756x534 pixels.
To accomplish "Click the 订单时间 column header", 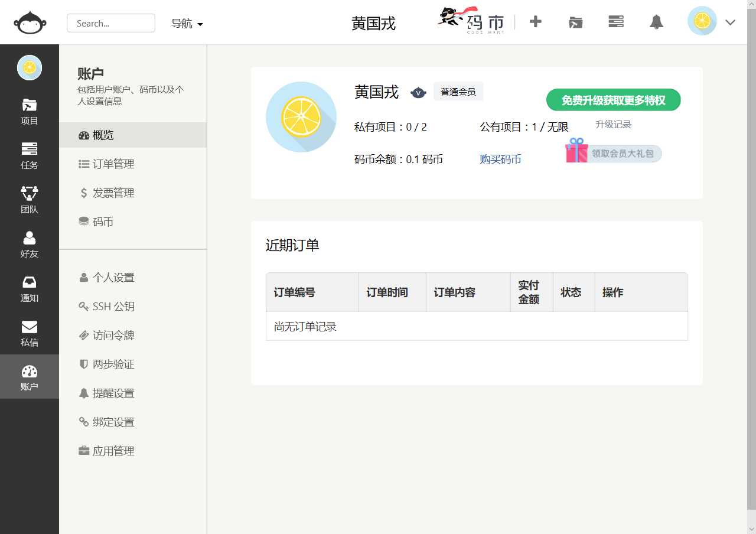I will point(392,292).
